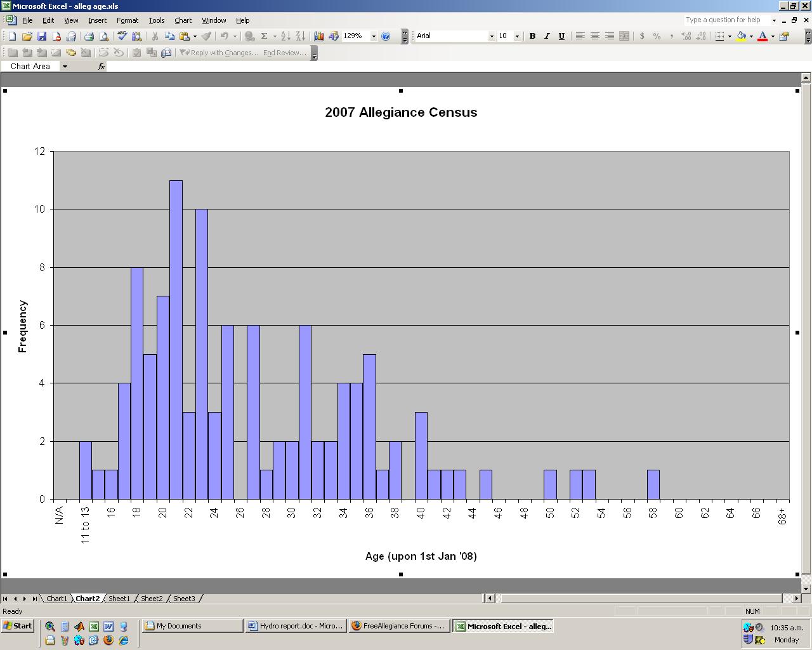This screenshot has width=812, height=650.
Task: Open a file with the Open icon
Action: [x=27, y=36]
